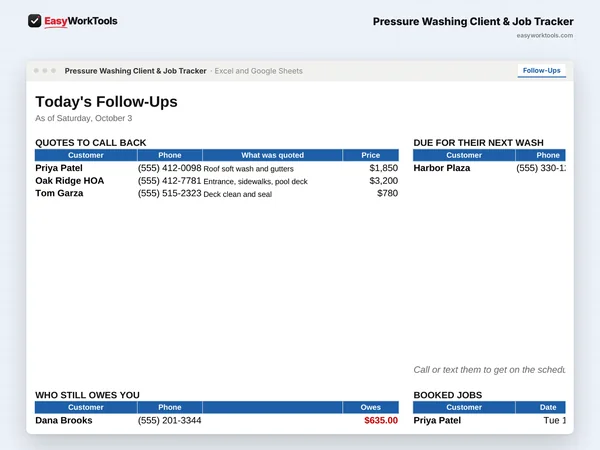Click the $1,850 price cell
Viewport: 600px width, 450px height.
[383, 168]
